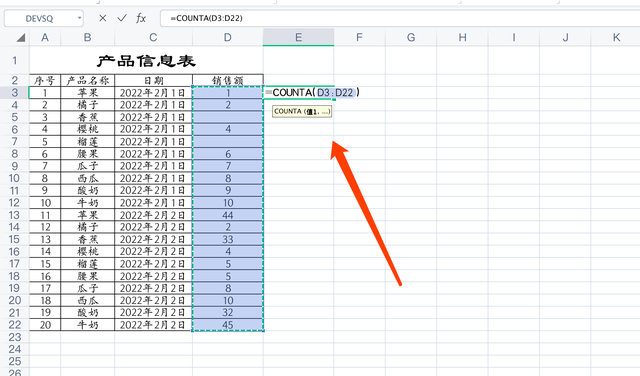The width and height of the screenshot is (640, 376).
Task: Select row 25 header
Action: 15,361
